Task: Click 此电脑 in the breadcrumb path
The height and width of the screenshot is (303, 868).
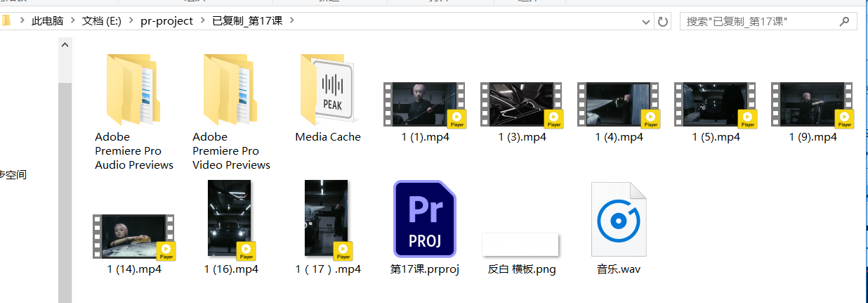Action: tap(46, 21)
